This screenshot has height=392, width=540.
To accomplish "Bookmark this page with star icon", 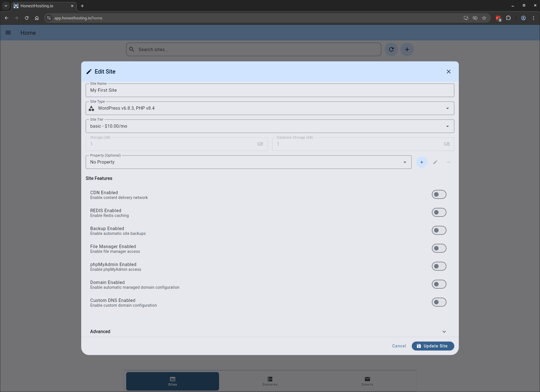I will 484,18.
